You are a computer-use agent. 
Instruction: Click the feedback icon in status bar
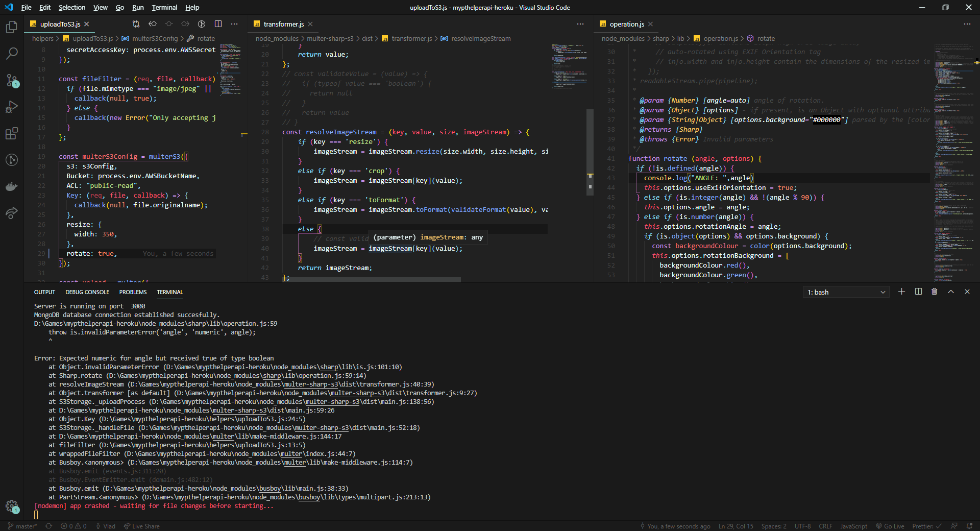[x=954, y=526]
